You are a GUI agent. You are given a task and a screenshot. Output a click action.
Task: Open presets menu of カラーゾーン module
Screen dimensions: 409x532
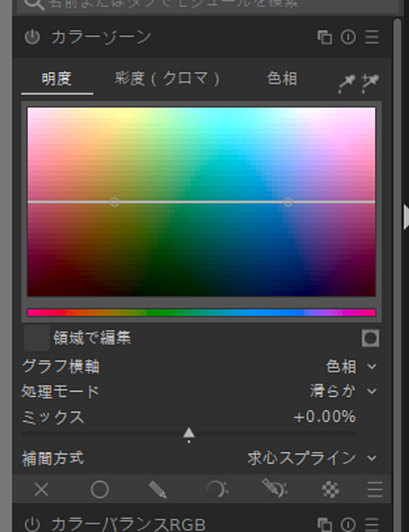pos(372,37)
